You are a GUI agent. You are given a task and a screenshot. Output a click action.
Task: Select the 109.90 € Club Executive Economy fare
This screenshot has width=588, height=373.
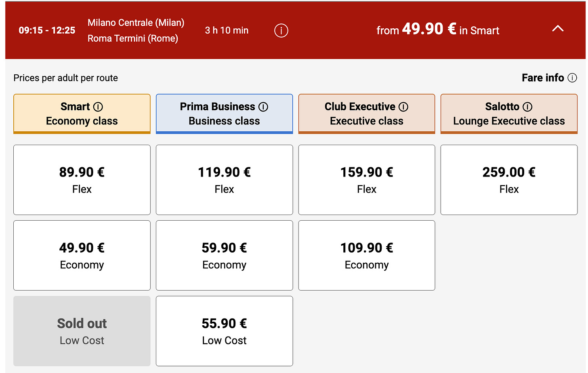coord(366,255)
